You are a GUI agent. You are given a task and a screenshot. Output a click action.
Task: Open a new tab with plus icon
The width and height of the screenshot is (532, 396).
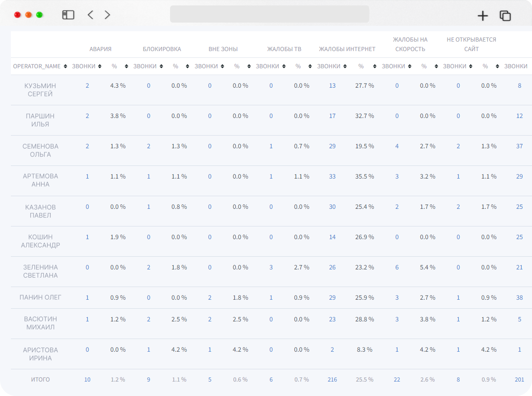(482, 15)
